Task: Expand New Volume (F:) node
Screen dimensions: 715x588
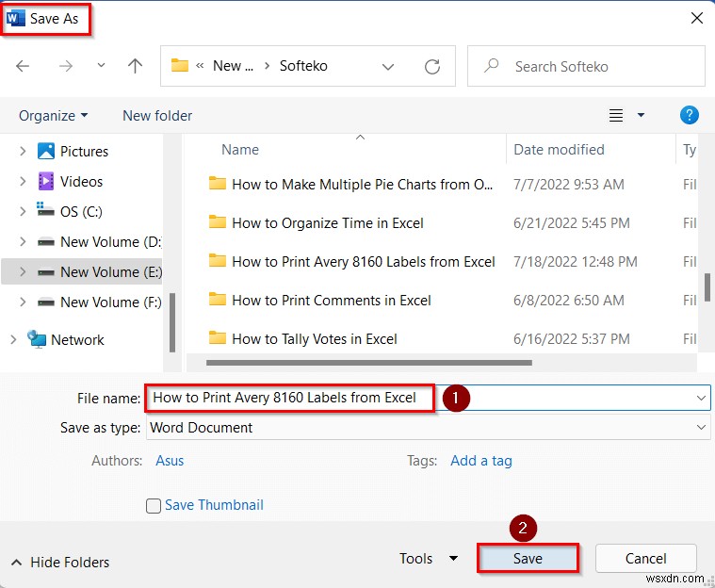Action: click(x=23, y=302)
